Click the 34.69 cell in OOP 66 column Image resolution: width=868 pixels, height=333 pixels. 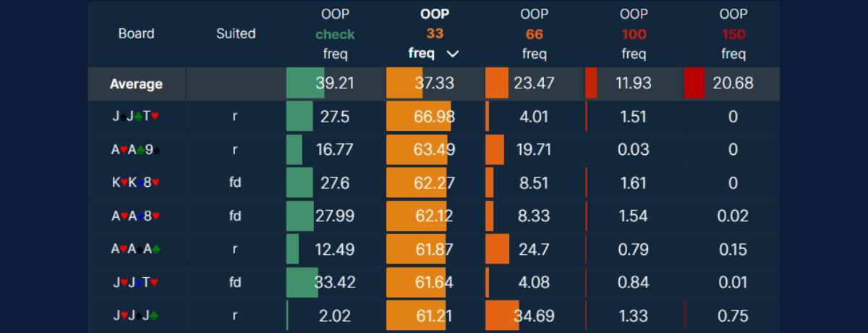coord(534,316)
